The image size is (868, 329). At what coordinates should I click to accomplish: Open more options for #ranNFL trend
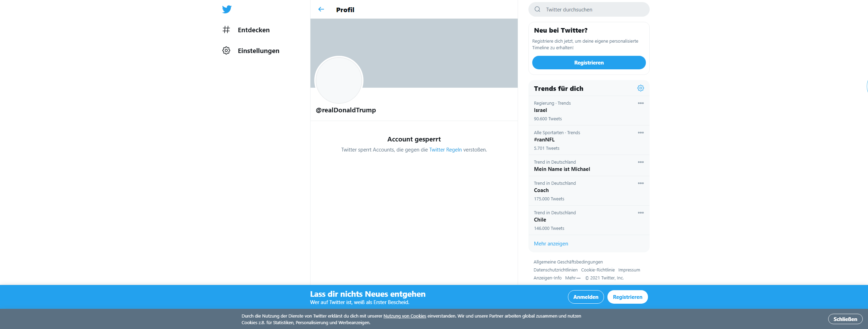click(641, 133)
